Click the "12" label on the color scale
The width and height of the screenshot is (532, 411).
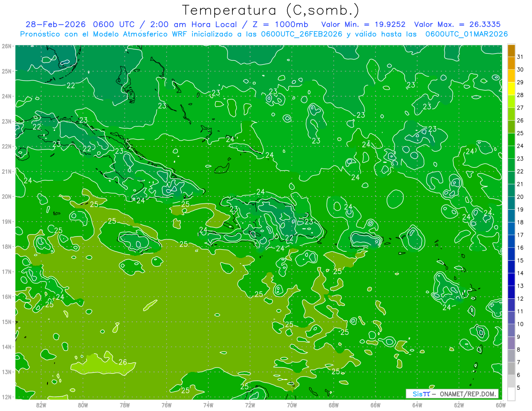tap(520, 298)
